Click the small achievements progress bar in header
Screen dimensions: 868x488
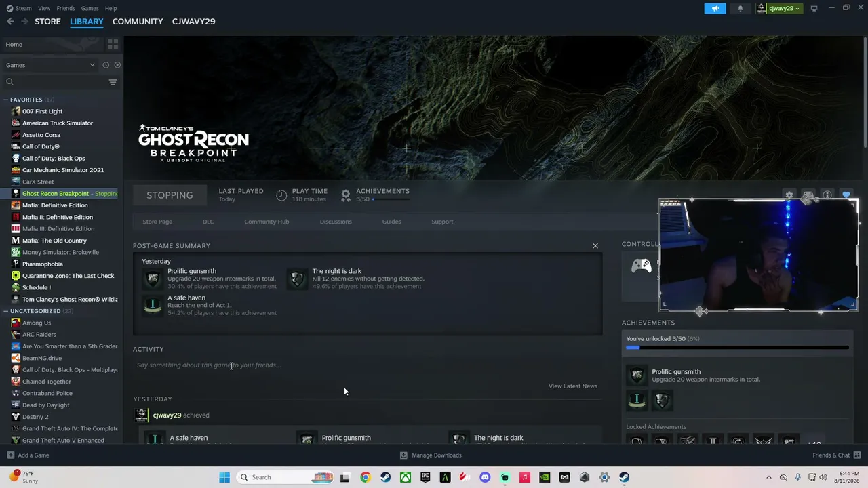[390, 200]
